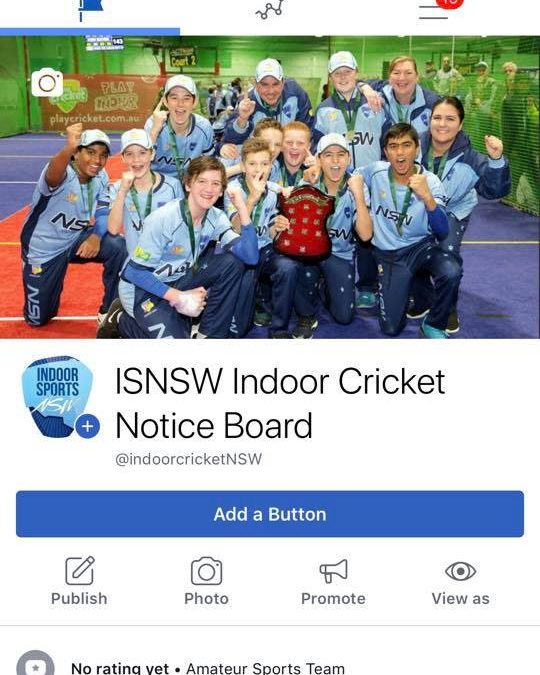This screenshot has width=540, height=675.
Task: Tap the camera icon on cover photo
Action: click(x=47, y=83)
